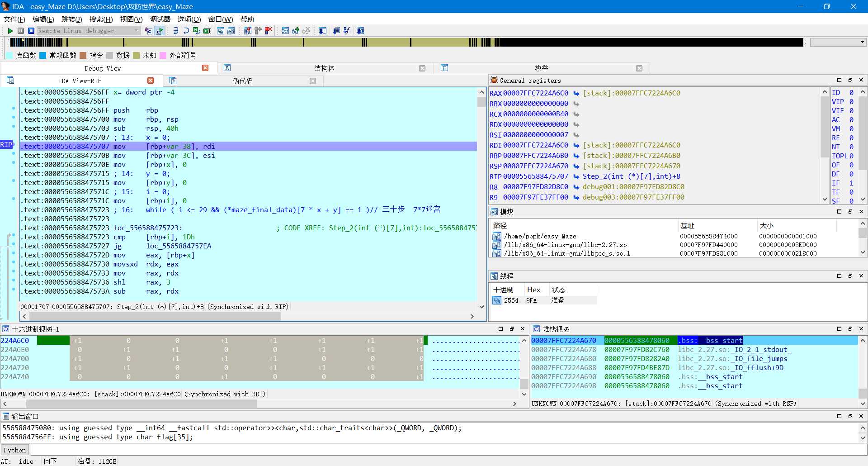Close the IDA View-RIP tab
This screenshot has width=868, height=466.
coord(151,81)
